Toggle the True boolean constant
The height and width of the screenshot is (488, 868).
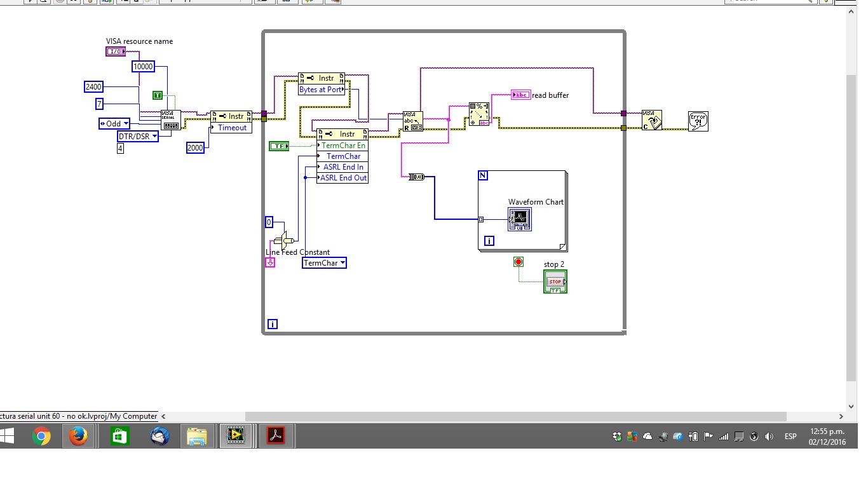point(158,95)
